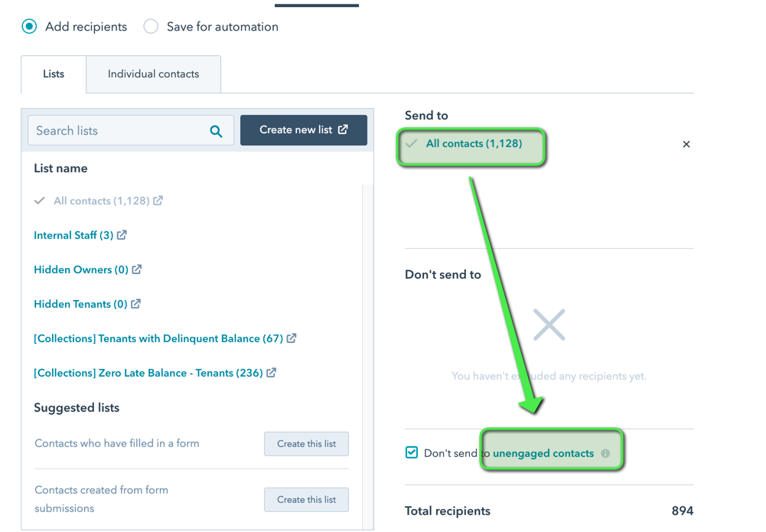
Task: Focus the Search lists input field
Action: [130, 130]
